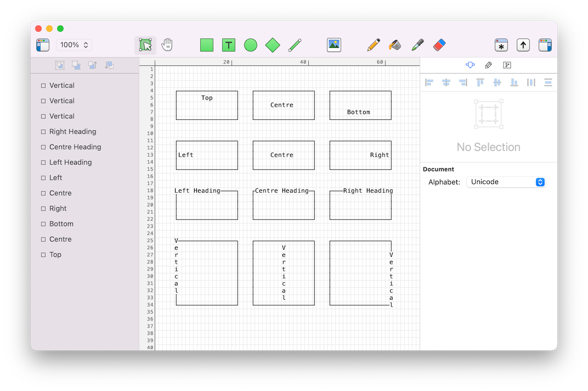Activate the Eraser tool
588x391 pixels.
click(x=439, y=45)
